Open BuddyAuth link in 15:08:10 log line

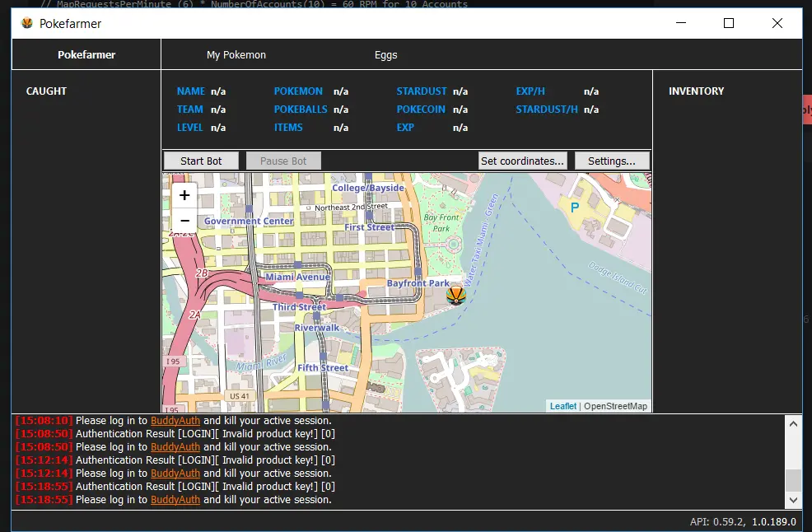pyautogui.click(x=175, y=421)
